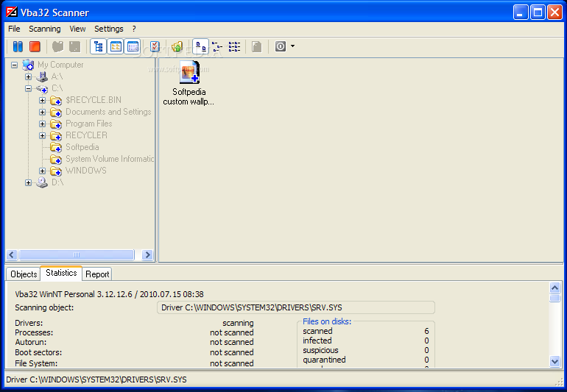Toggle the statistics table pane toolbar icon
This screenshot has width=567, height=392.
point(133,46)
